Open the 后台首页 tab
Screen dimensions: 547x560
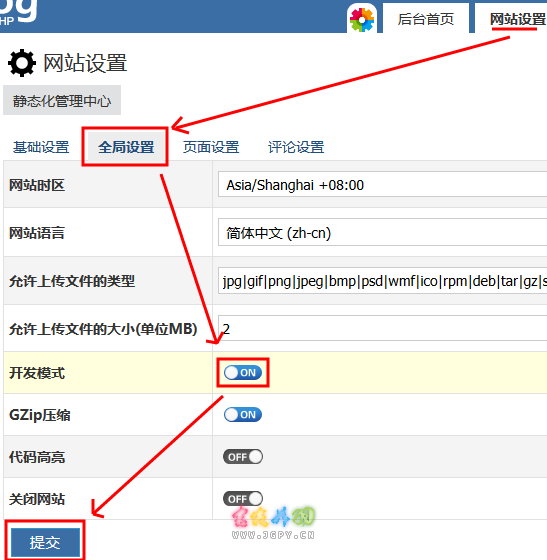426,19
